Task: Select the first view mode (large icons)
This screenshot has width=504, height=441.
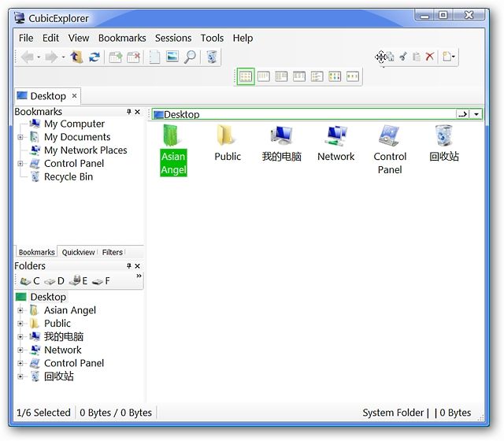Action: 246,76
